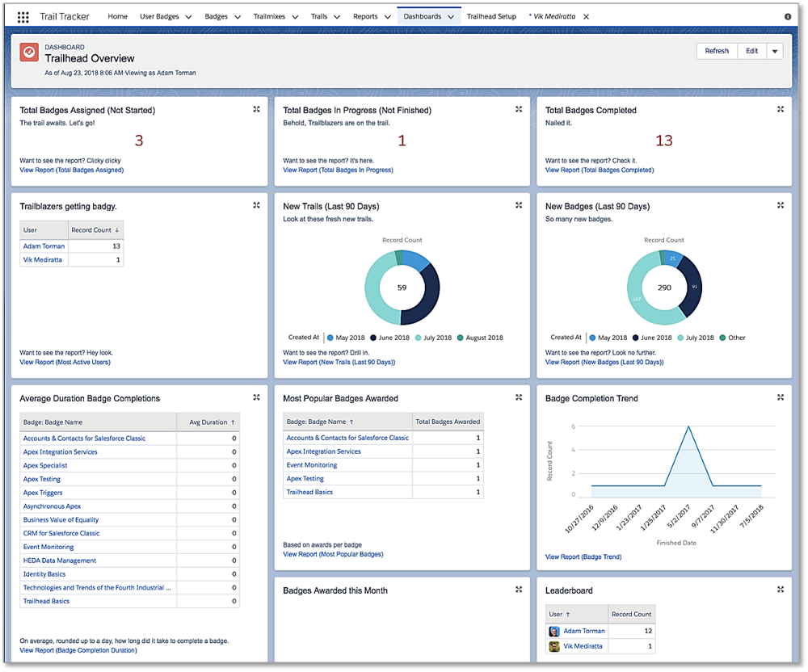Click the Refresh button
This screenshot has height=672, width=808.
(x=717, y=51)
